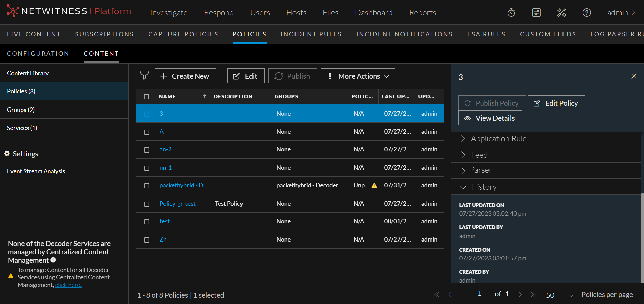Open the Policy-gr-test policy link

point(177,204)
